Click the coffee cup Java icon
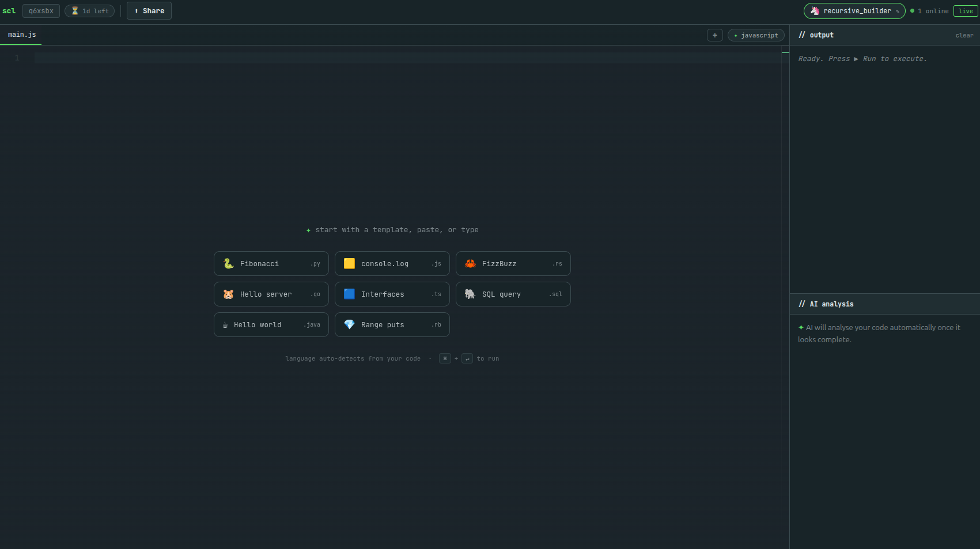 click(225, 325)
